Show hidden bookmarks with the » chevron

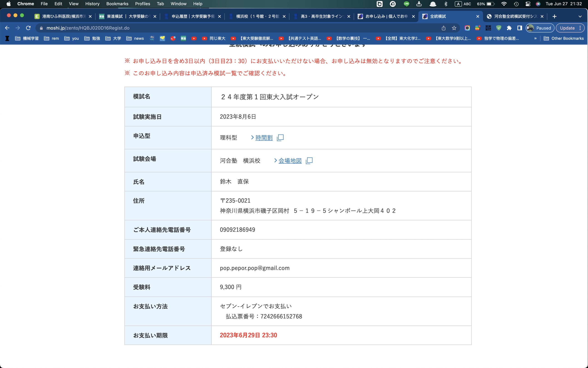click(535, 38)
